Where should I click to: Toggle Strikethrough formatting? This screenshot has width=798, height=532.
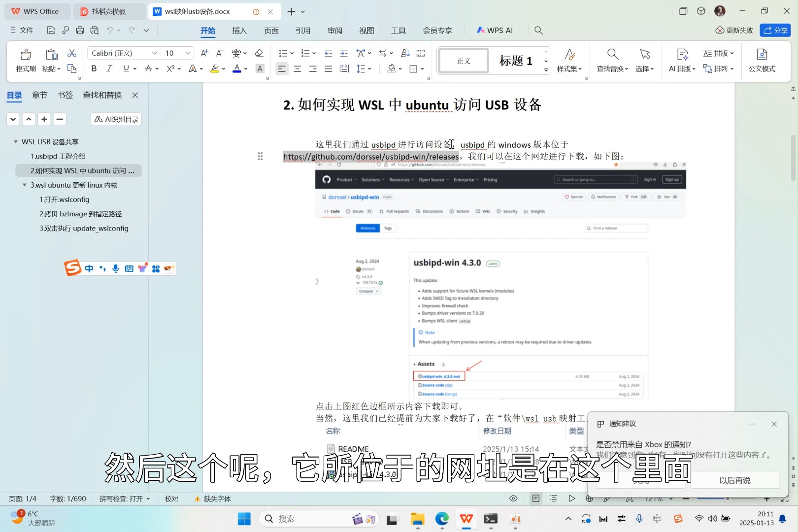pyautogui.click(x=148, y=68)
